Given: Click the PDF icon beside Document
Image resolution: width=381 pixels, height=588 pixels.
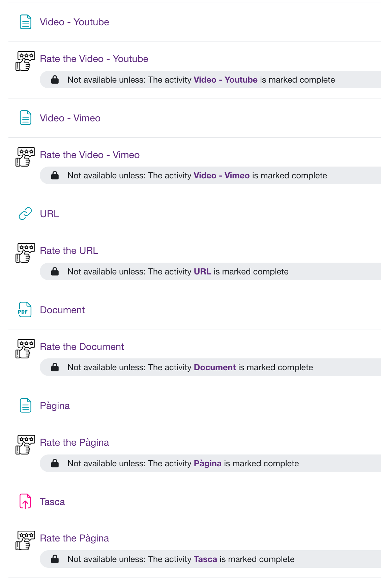Looking at the screenshot, I should [x=25, y=310].
